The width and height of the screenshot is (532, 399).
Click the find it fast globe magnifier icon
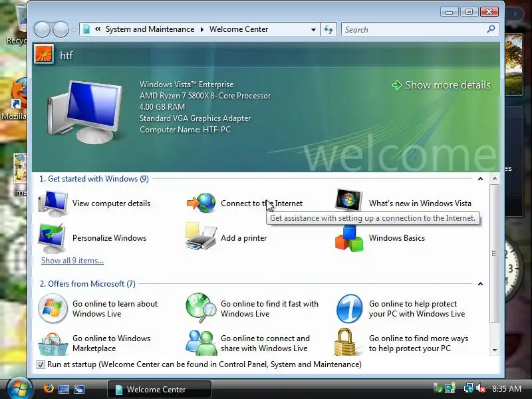pyautogui.click(x=201, y=308)
